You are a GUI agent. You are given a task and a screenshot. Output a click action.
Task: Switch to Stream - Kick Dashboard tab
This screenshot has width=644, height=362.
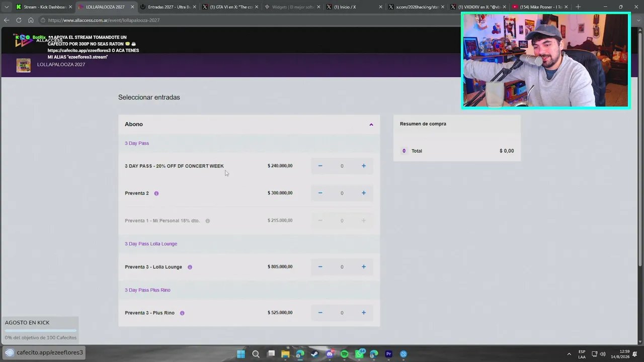click(x=44, y=7)
